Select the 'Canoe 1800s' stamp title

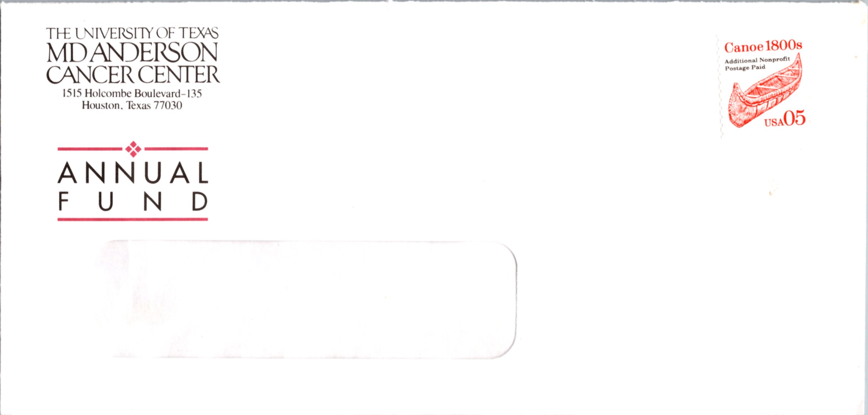pos(763,47)
